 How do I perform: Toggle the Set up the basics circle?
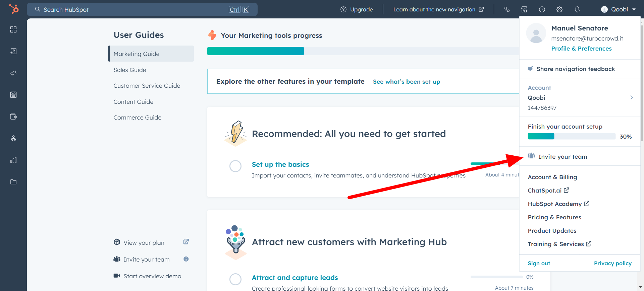click(x=235, y=166)
